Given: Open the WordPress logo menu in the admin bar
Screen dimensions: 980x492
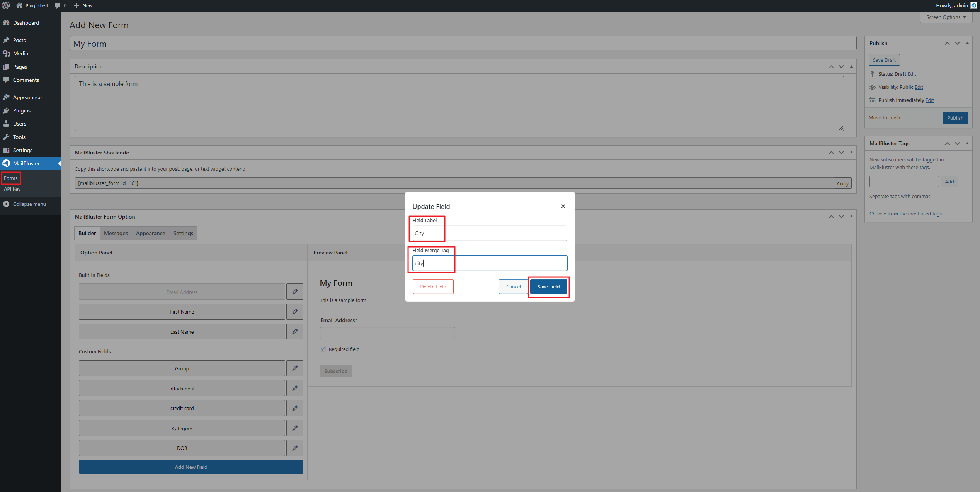Looking at the screenshot, I should 6,5.
